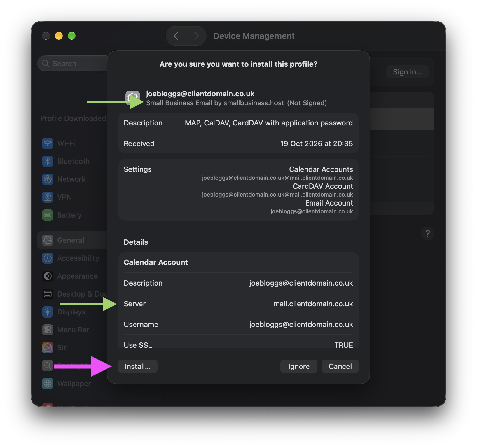Viewport: 477px width, 448px height.
Task: Click 'Small Business Email by smallbusiness.host' text
Action: point(215,103)
